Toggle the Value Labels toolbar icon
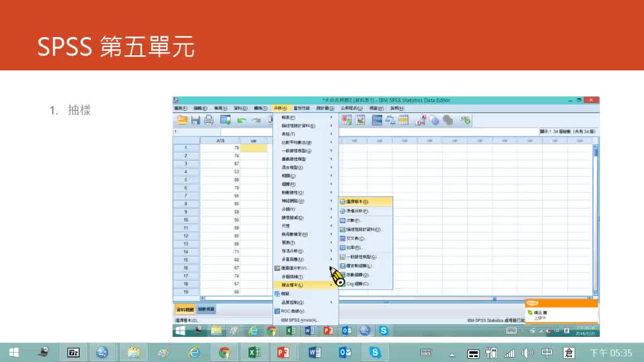The width and height of the screenshot is (644, 362). pyautogui.click(x=420, y=120)
